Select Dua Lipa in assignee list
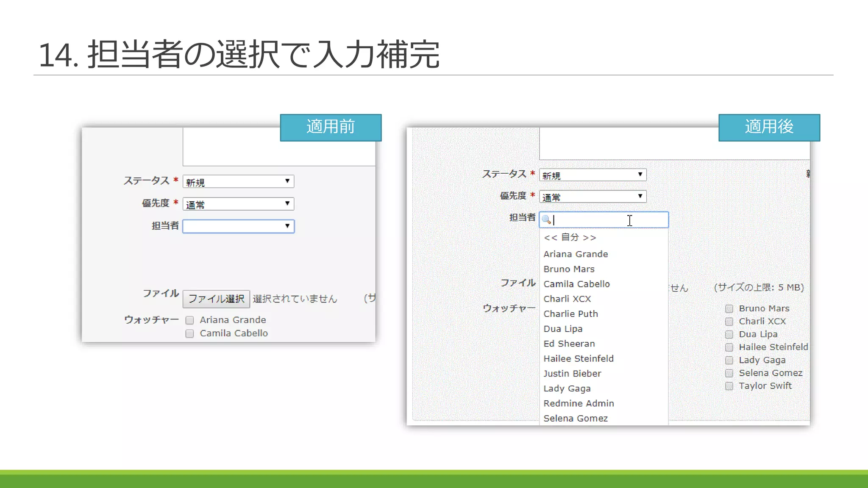Viewport: 868px width, 488px height. click(x=604, y=329)
